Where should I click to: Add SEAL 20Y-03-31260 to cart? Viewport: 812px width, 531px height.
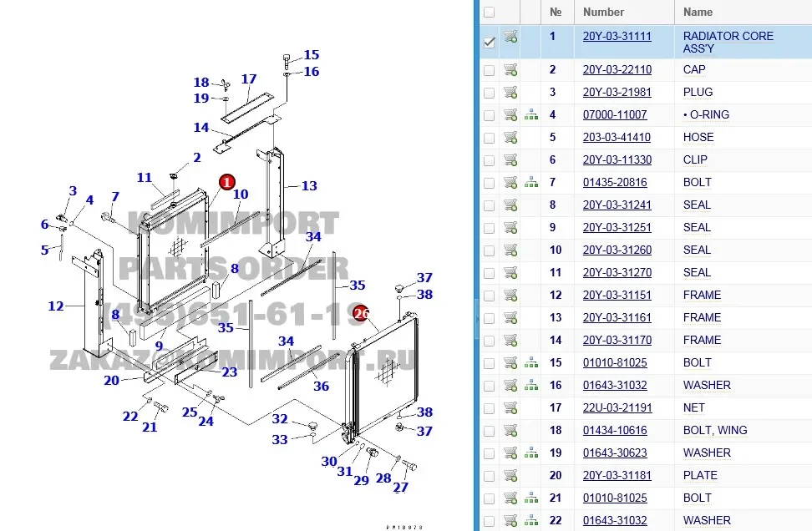point(510,250)
